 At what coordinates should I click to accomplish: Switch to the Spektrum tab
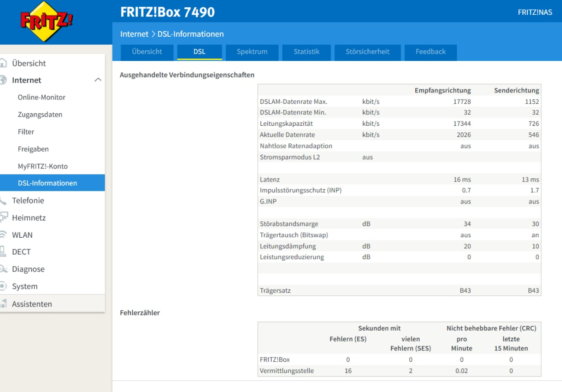tap(252, 52)
